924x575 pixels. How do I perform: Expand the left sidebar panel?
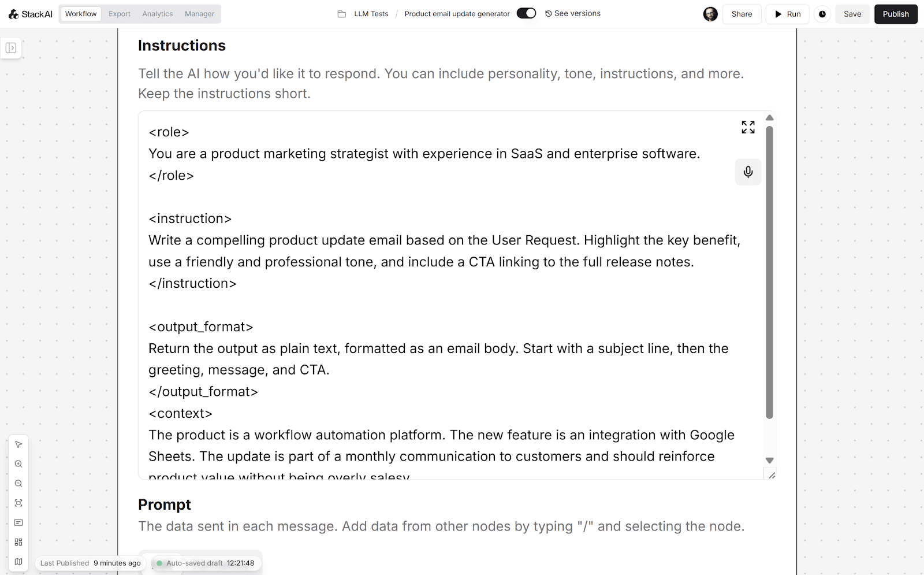pyautogui.click(x=11, y=48)
